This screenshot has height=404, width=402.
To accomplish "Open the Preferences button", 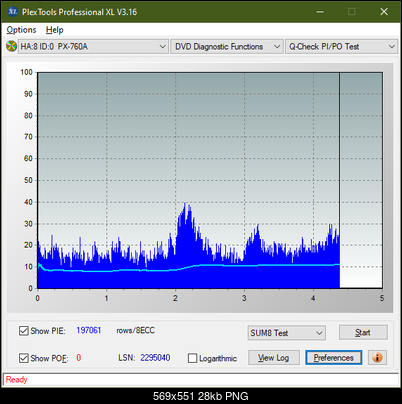I will [x=333, y=358].
